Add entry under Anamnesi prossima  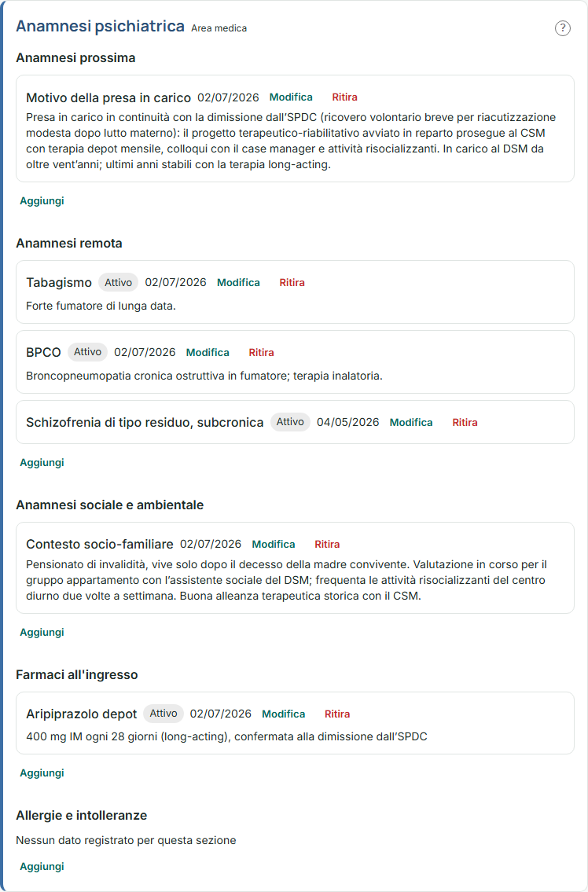click(x=42, y=201)
